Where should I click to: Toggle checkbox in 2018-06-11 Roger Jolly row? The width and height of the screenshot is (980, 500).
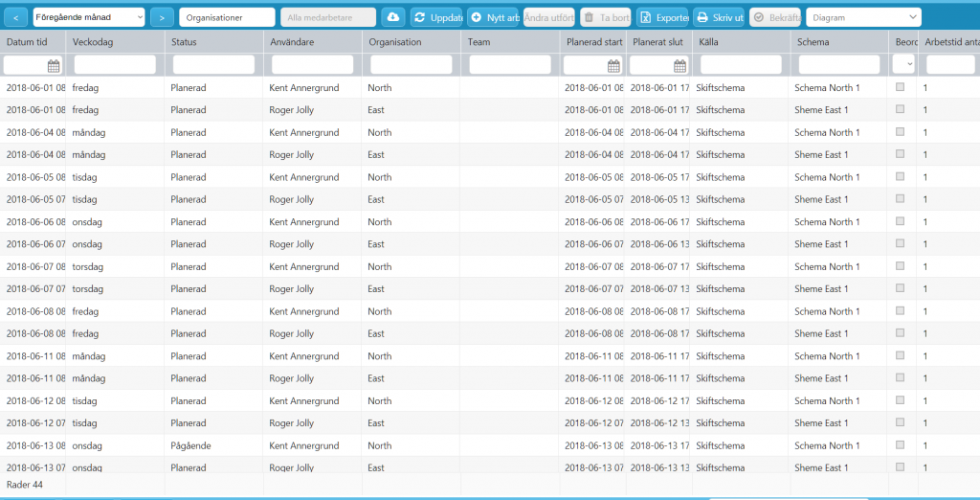tap(900, 377)
